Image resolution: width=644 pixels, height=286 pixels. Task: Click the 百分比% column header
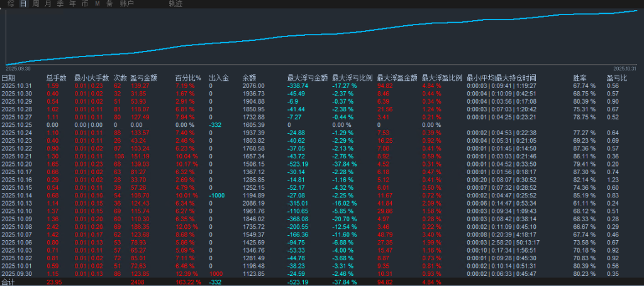[188, 78]
